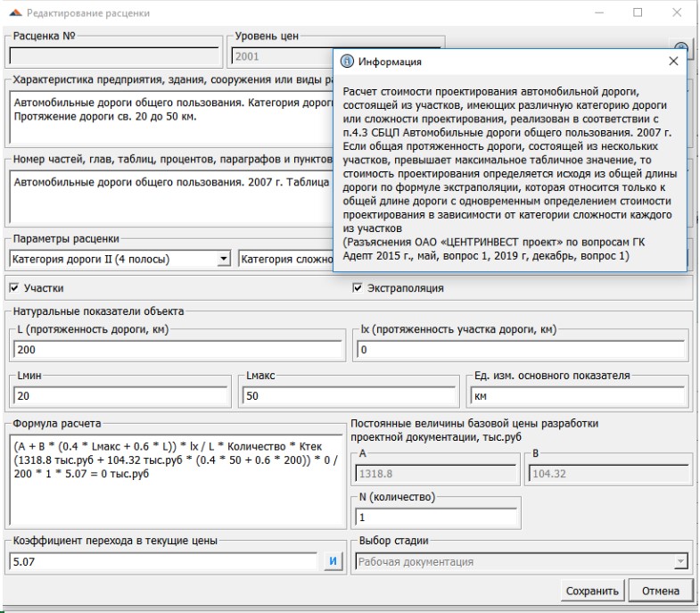Open the Категория сложности dropdown
700x613 pixels.
pyautogui.click(x=286, y=259)
